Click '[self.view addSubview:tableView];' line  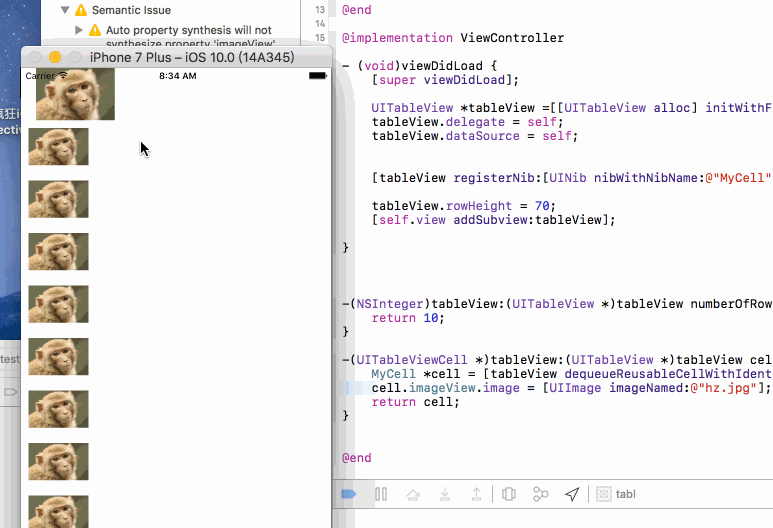point(493,220)
